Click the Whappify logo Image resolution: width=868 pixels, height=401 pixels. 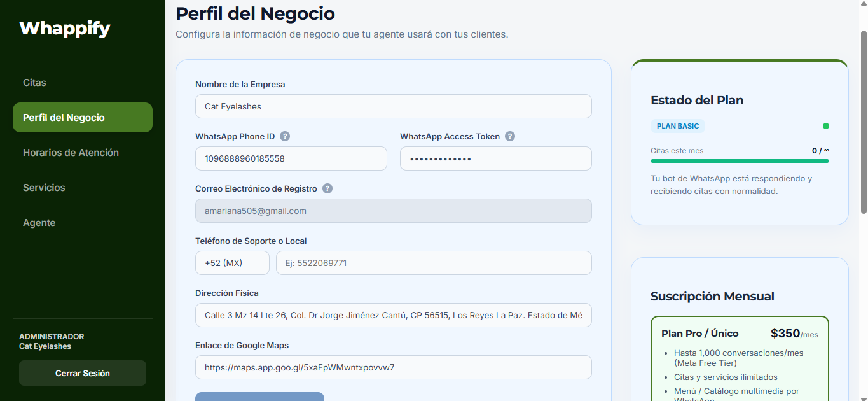65,29
